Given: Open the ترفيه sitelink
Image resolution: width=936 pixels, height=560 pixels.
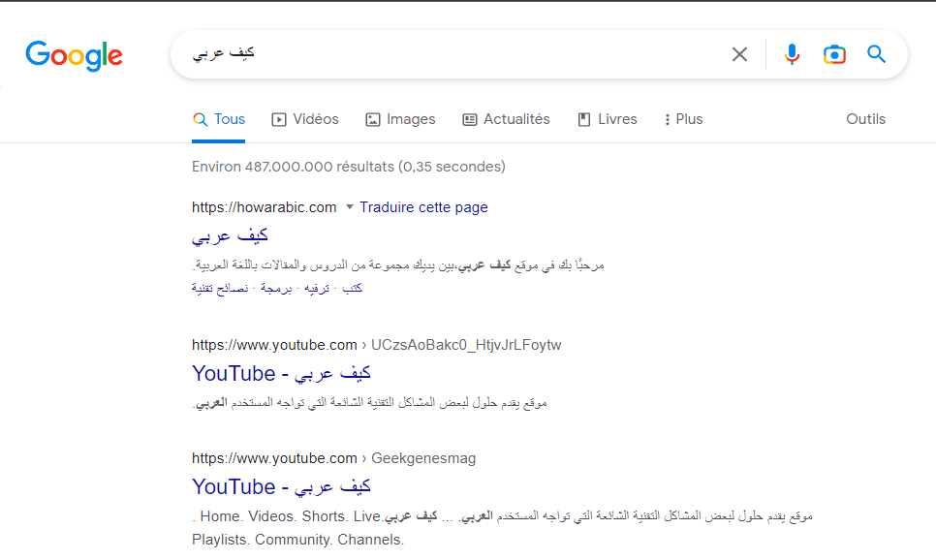Looking at the screenshot, I should [317, 289].
